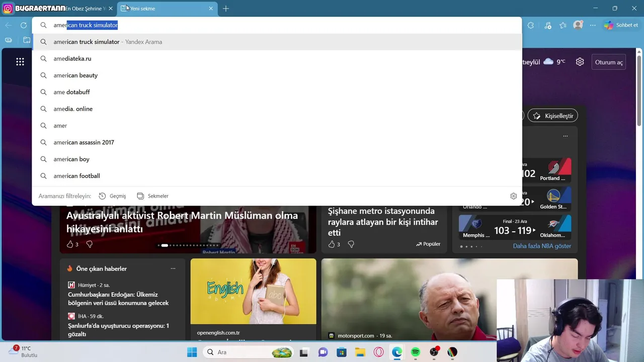Open the 'Öne çıkan haberler' three-dot menu
This screenshot has height=362, width=644.
(173, 268)
